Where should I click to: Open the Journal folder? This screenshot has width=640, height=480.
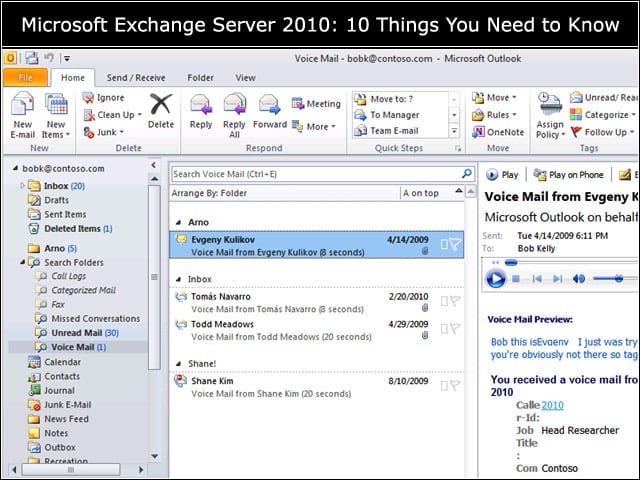(51, 391)
